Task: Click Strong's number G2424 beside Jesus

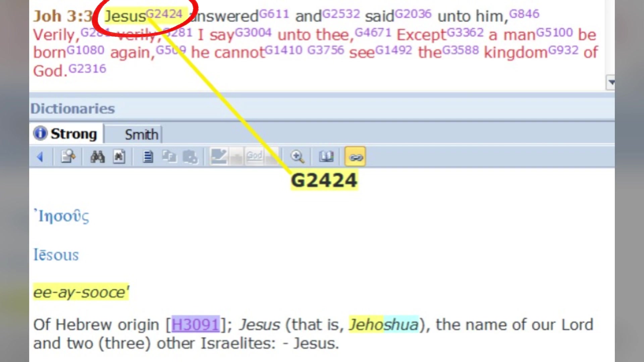Action: point(164,14)
